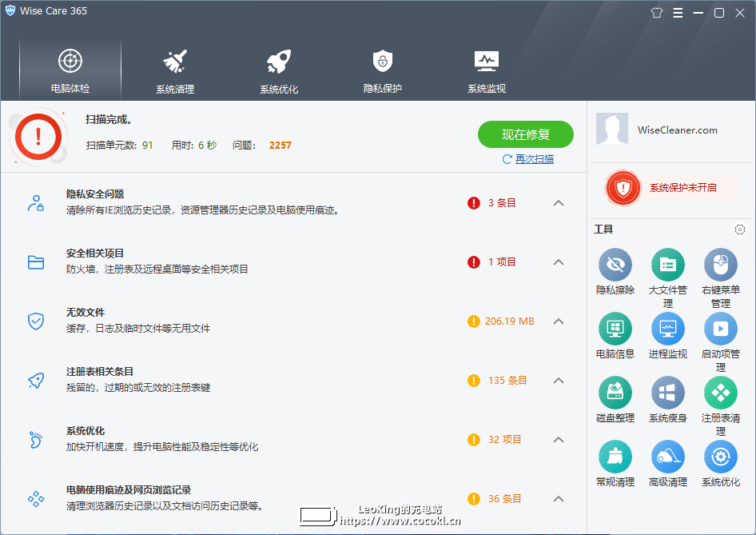This screenshot has width=756, height=535.
Task: Click the 注册表相关条目 heading
Action: click(x=100, y=371)
